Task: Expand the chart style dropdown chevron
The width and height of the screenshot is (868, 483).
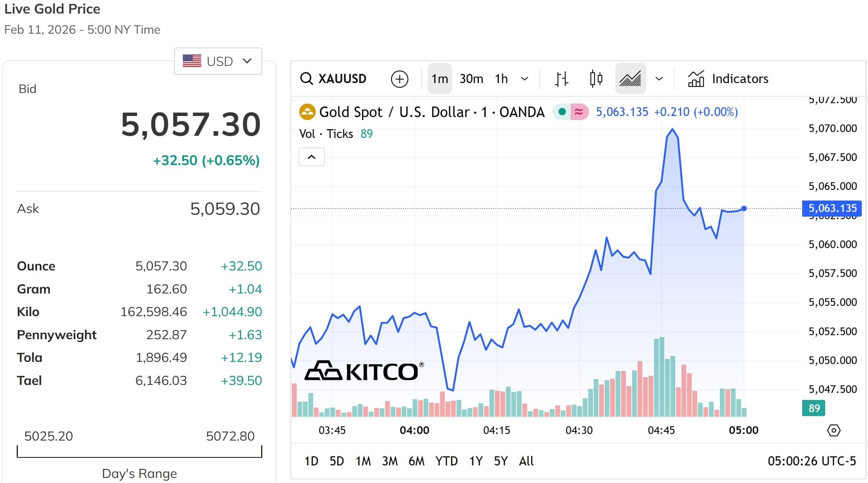Action: (659, 79)
